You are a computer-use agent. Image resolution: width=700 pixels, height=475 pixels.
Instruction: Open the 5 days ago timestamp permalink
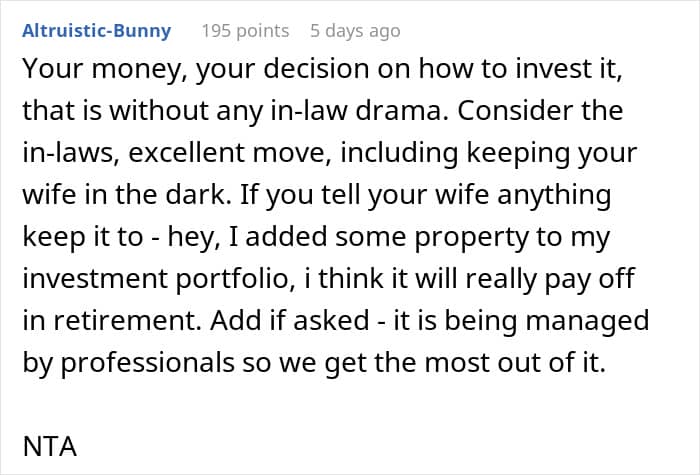pyautogui.click(x=355, y=31)
